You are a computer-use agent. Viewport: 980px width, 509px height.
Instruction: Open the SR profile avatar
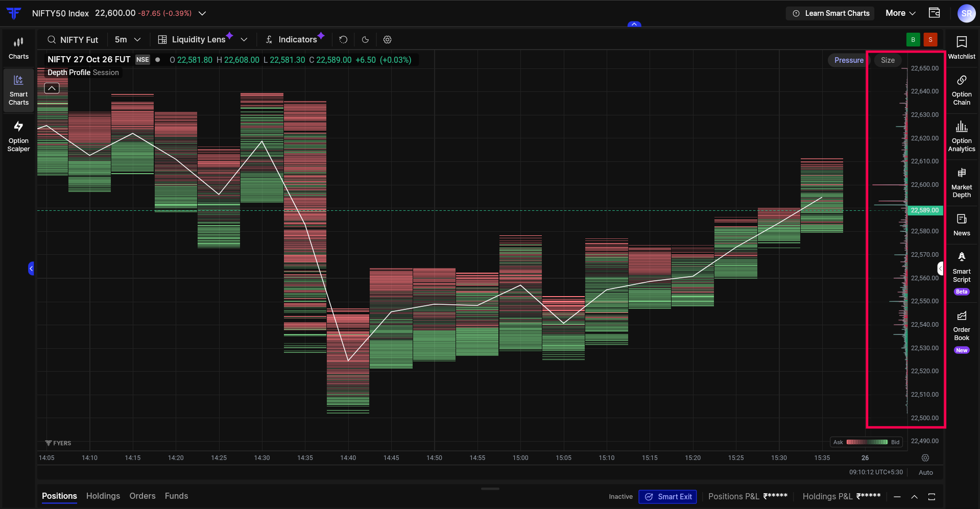(x=966, y=13)
